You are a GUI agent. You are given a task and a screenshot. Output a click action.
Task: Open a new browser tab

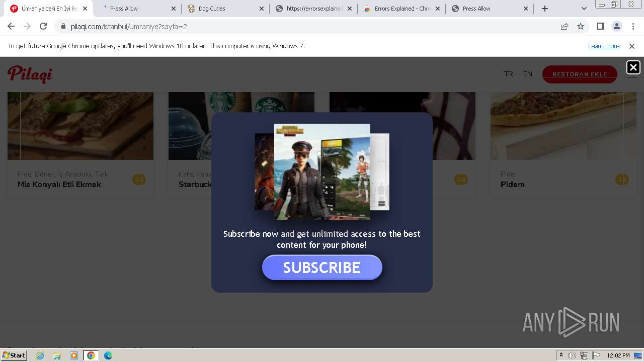coord(544,9)
